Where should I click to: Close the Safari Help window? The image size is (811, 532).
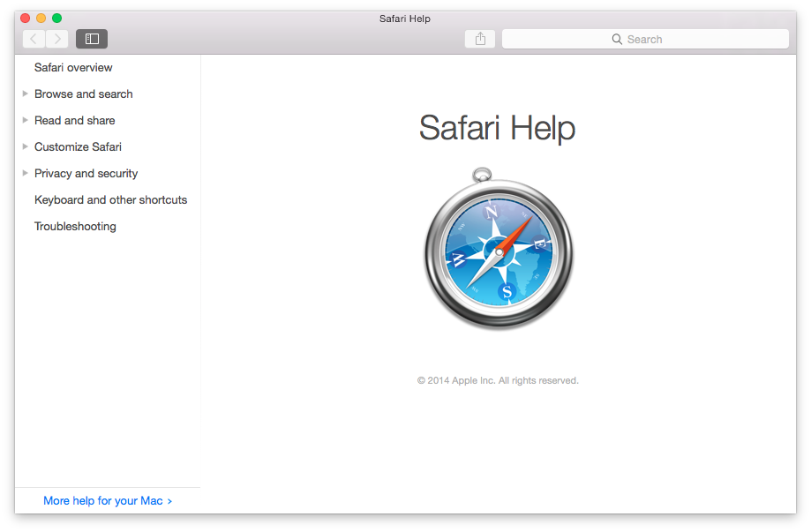pos(26,19)
